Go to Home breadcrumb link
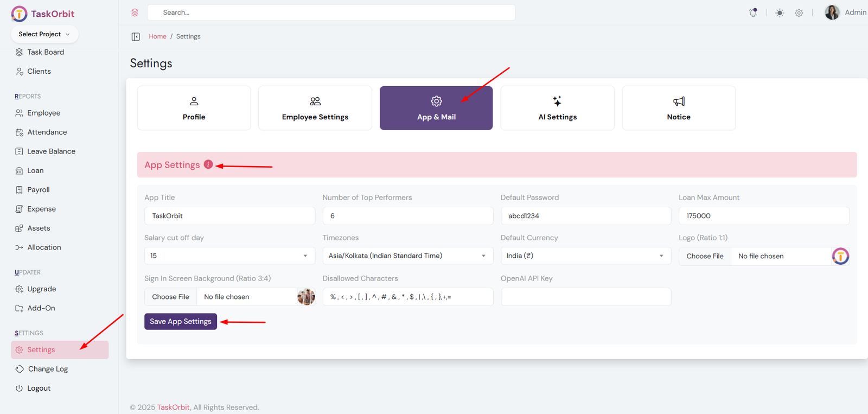This screenshot has width=868, height=414. coord(157,36)
